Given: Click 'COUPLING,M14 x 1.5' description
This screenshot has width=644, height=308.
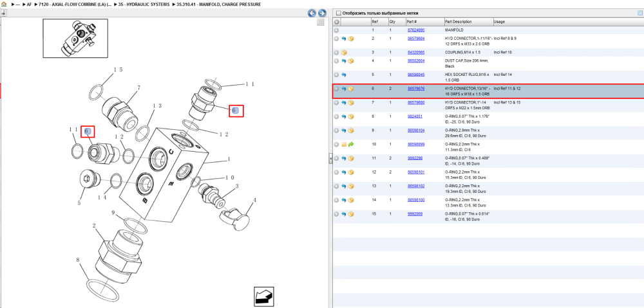Looking at the screenshot, I should (x=463, y=53).
